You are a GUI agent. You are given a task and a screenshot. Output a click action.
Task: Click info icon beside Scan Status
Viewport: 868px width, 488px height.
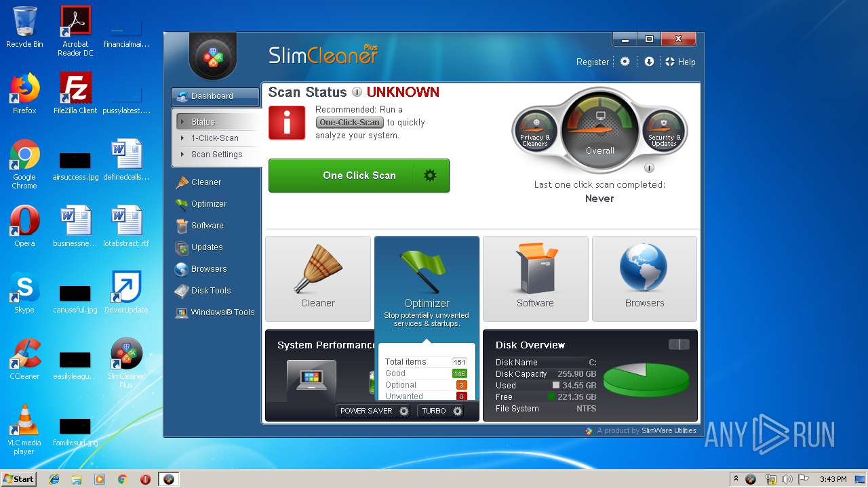point(357,92)
